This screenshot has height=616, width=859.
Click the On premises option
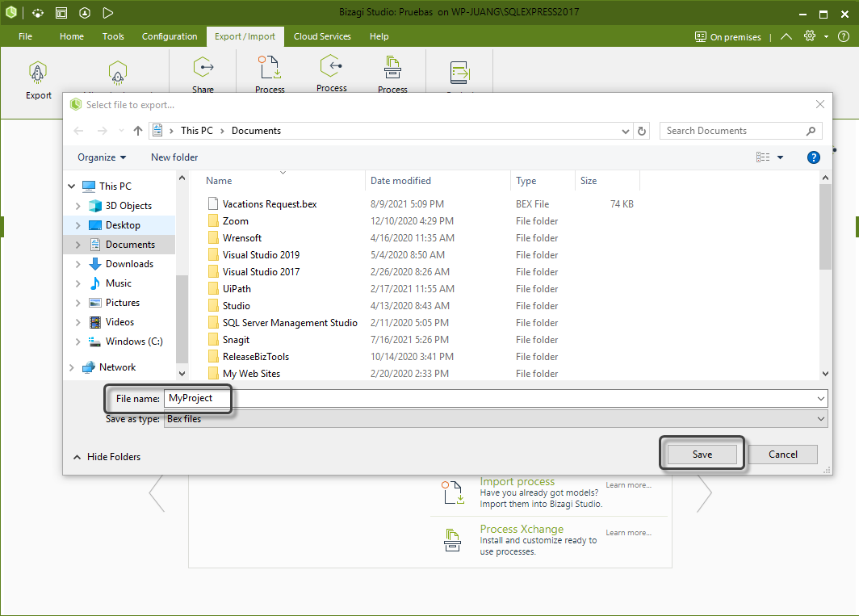728,37
